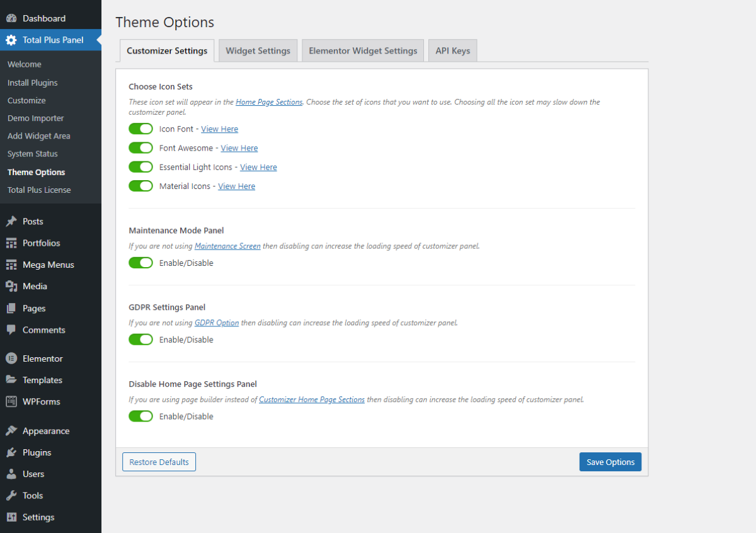The height and width of the screenshot is (533, 756).
Task: Follow the Maintenance Screen link
Action: pyautogui.click(x=227, y=246)
